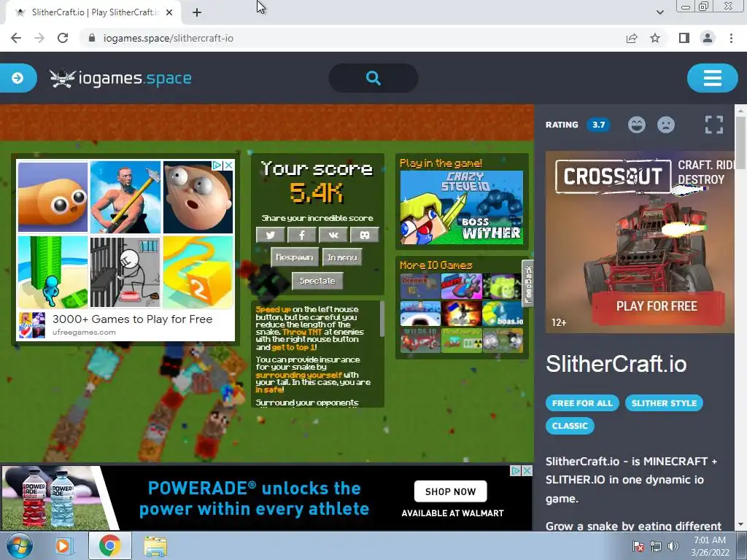Share score on VK
The height and width of the screenshot is (560, 747).
(333, 235)
